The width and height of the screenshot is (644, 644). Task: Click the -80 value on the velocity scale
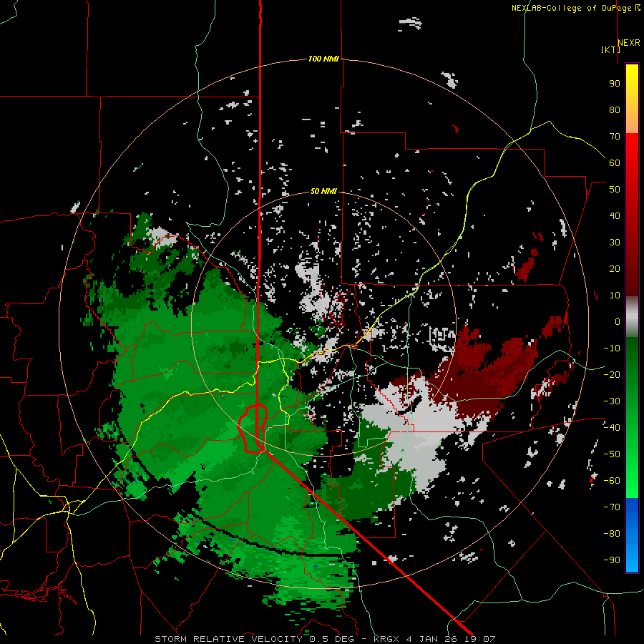(x=612, y=534)
